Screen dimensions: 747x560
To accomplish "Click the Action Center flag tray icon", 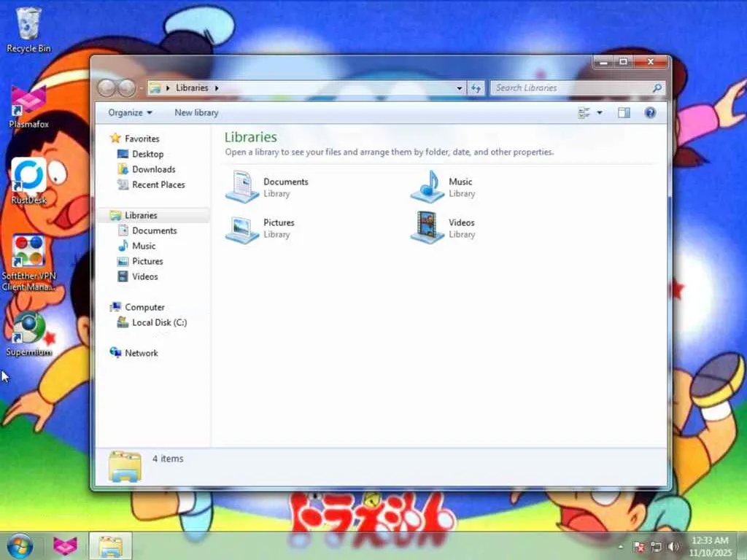I will pyautogui.click(x=639, y=547).
